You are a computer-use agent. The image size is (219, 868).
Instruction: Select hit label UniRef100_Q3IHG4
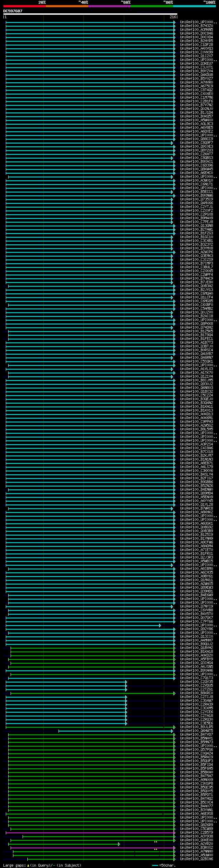(x=196, y=663)
